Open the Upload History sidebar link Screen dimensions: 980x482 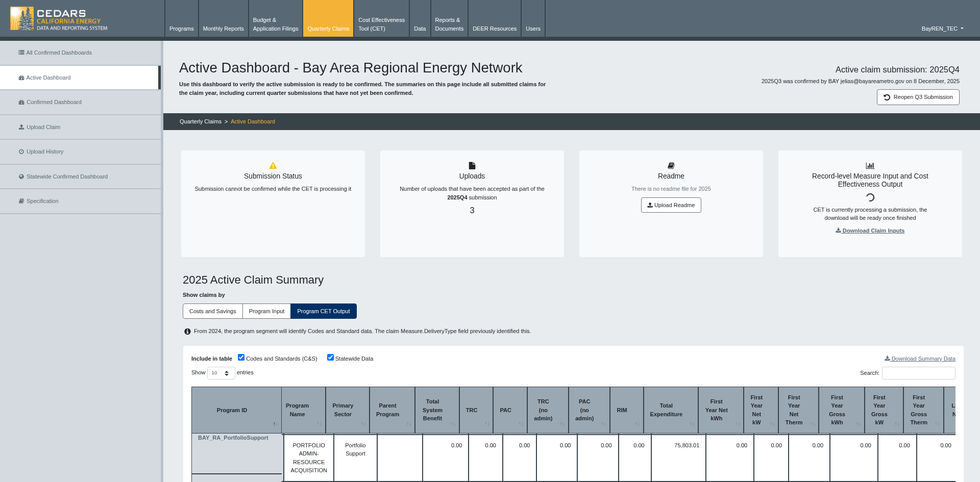click(x=80, y=151)
